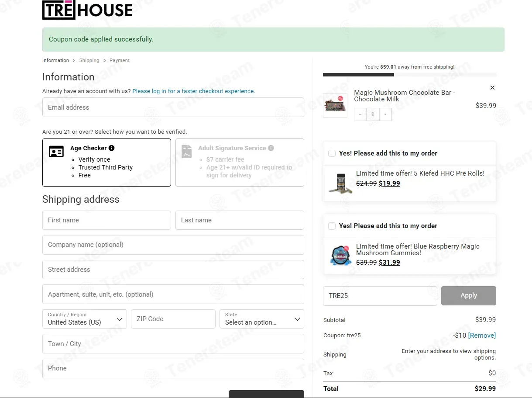532x398 pixels.
Task: Click the Company name (optional) field
Action: click(x=173, y=245)
